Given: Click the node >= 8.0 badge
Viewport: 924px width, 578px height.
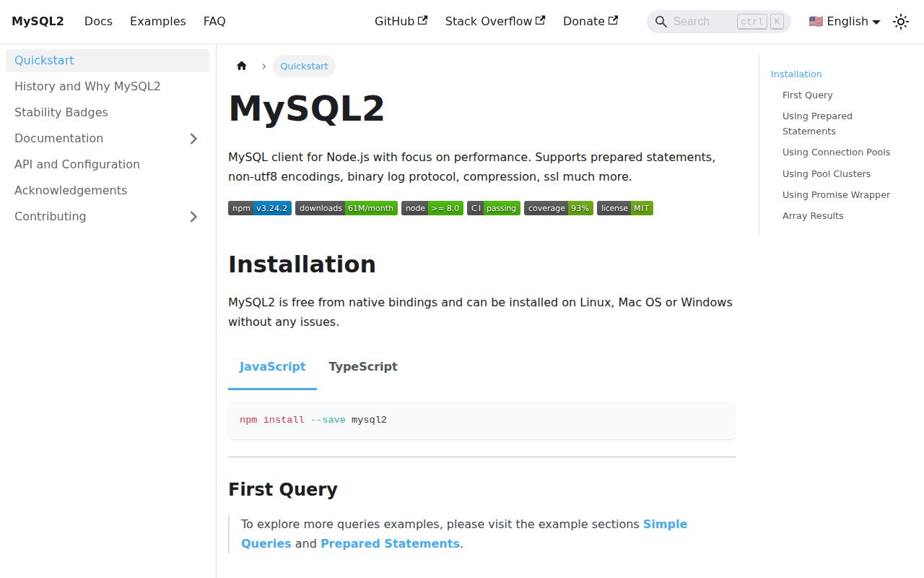Looking at the screenshot, I should (x=432, y=208).
